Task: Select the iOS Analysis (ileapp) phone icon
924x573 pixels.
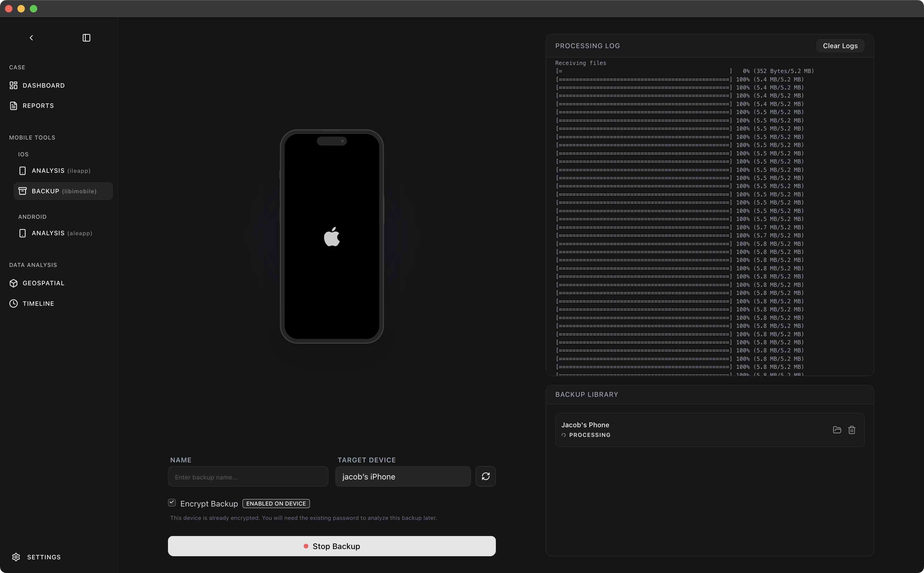Action: (23, 171)
